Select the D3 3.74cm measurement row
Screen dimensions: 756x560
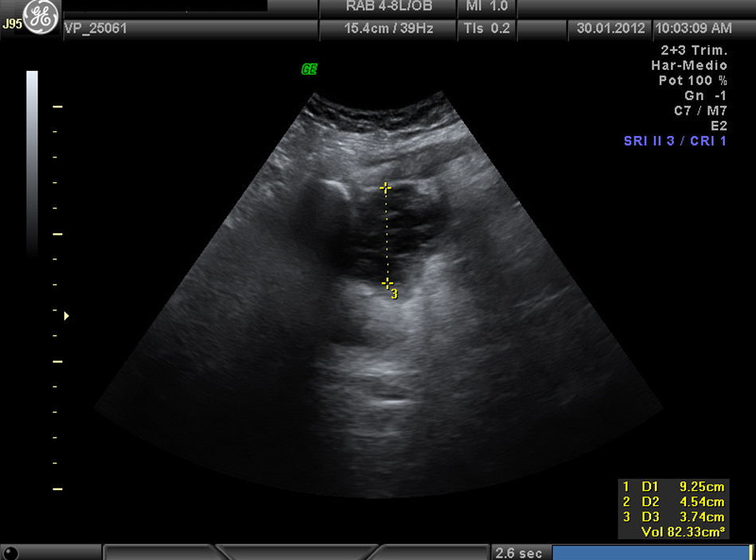click(673, 517)
